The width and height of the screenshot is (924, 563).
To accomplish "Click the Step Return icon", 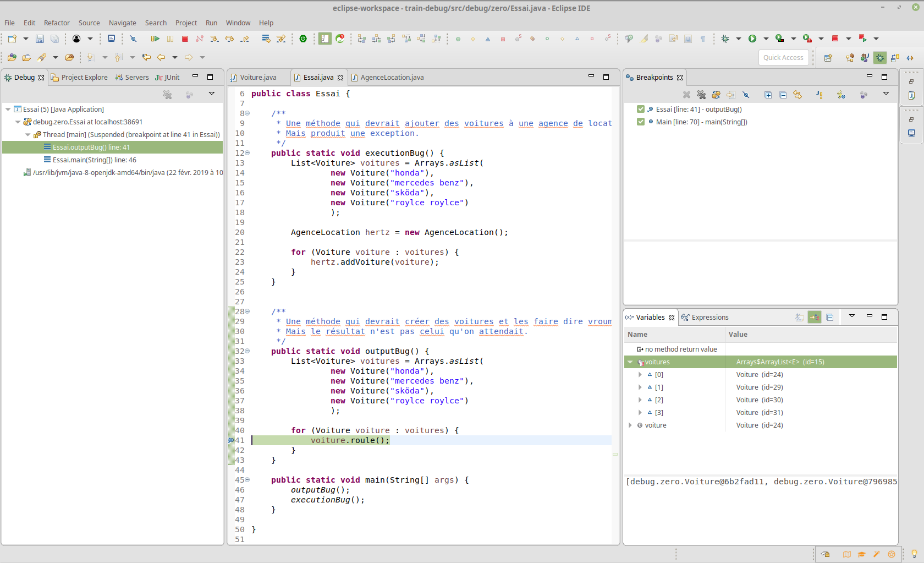I will pyautogui.click(x=245, y=39).
